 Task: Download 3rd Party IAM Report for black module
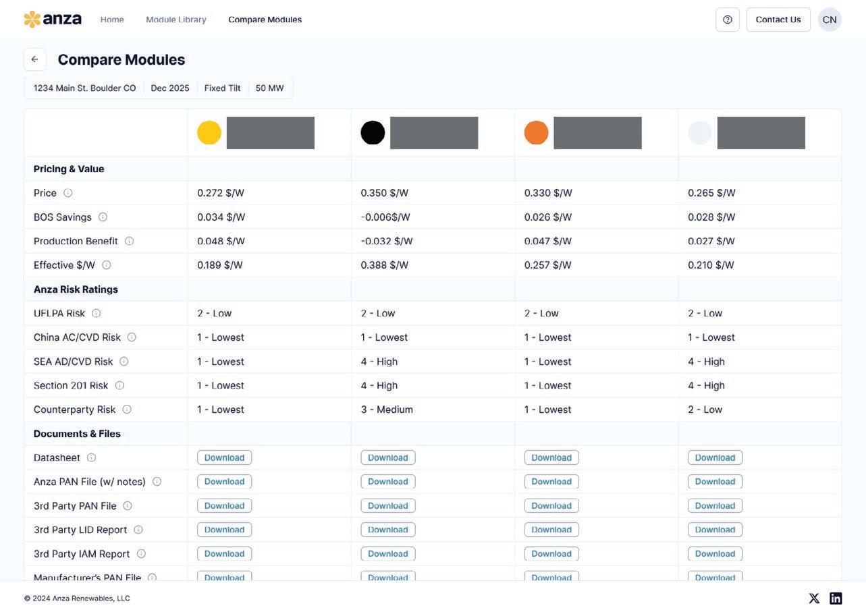[x=388, y=554]
